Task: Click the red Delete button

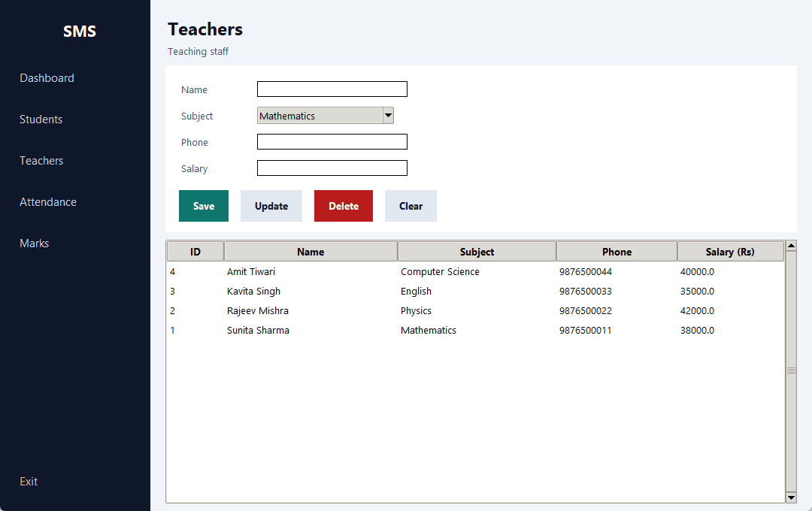Action: coord(344,206)
